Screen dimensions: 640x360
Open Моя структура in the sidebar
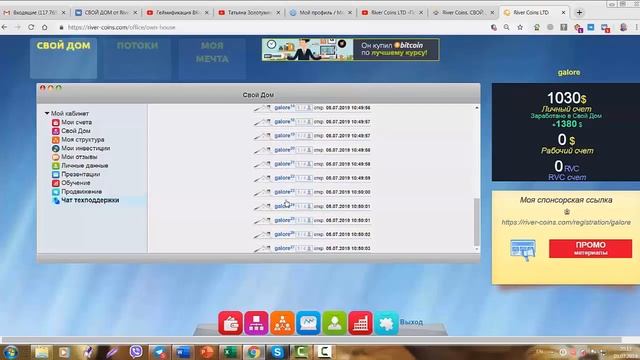point(82,139)
